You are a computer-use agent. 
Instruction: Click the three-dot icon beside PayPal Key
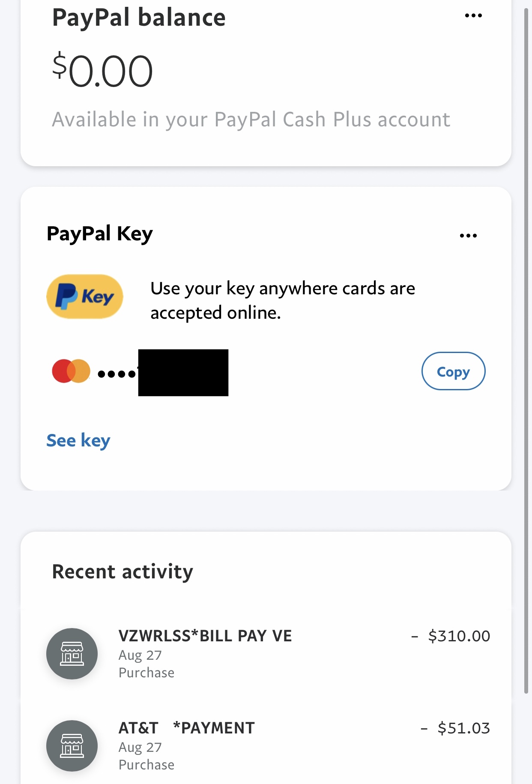pyautogui.click(x=469, y=235)
